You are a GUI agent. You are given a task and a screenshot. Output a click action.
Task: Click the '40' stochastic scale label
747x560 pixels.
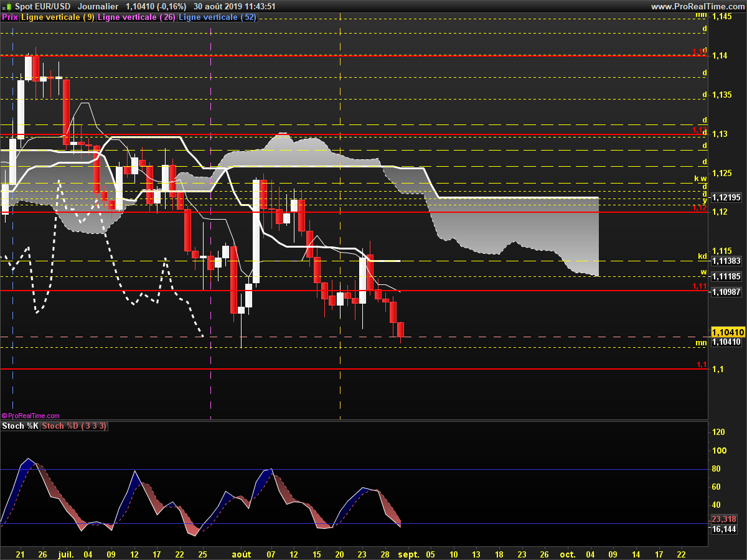(x=716, y=505)
